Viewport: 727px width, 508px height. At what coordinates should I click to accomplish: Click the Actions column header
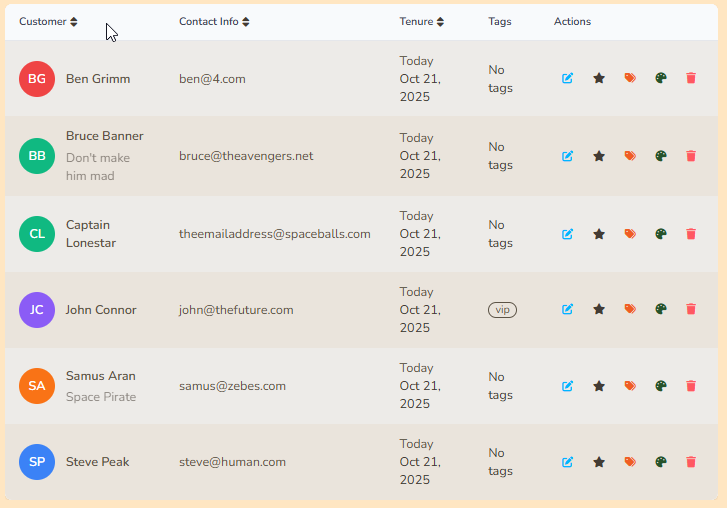572,22
